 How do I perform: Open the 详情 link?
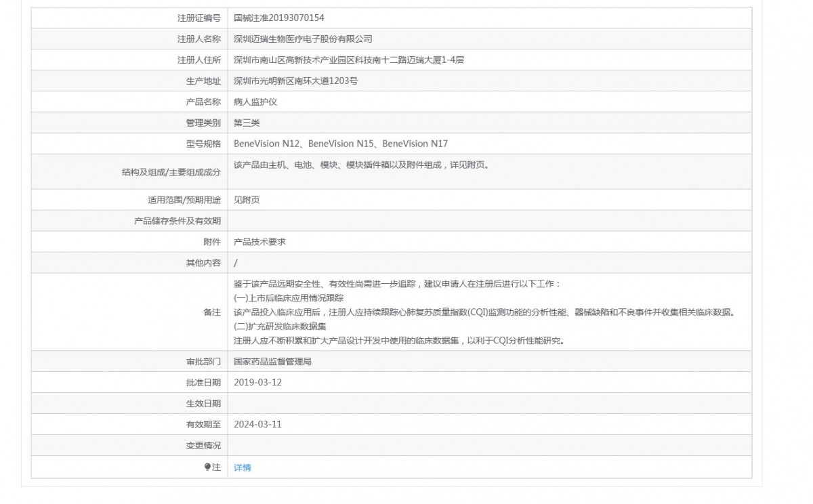click(242, 467)
